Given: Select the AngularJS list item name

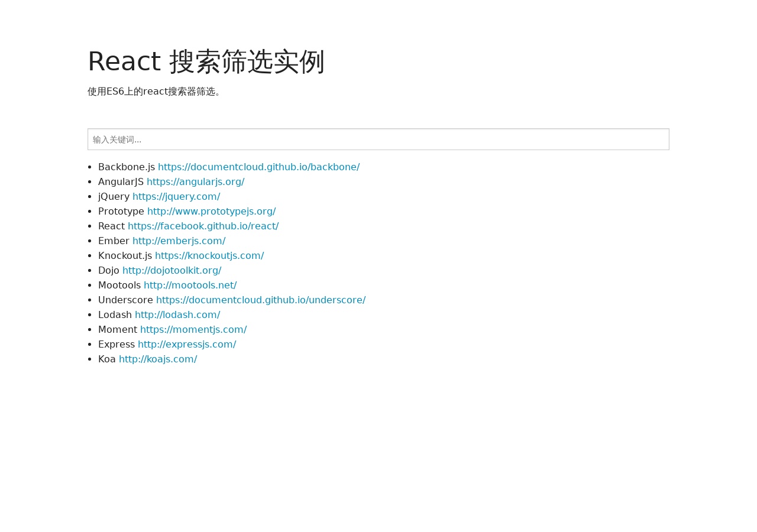Looking at the screenshot, I should coord(121,181).
